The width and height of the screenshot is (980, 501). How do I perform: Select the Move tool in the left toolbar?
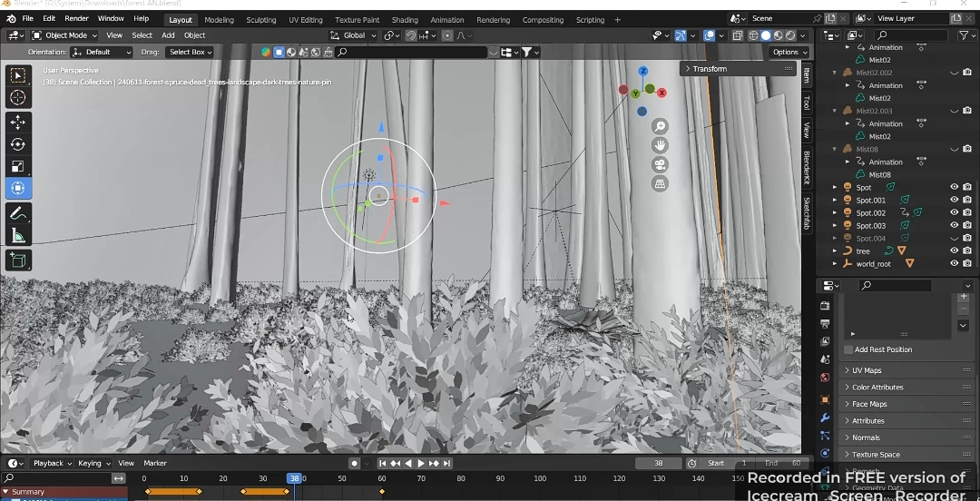point(18,122)
